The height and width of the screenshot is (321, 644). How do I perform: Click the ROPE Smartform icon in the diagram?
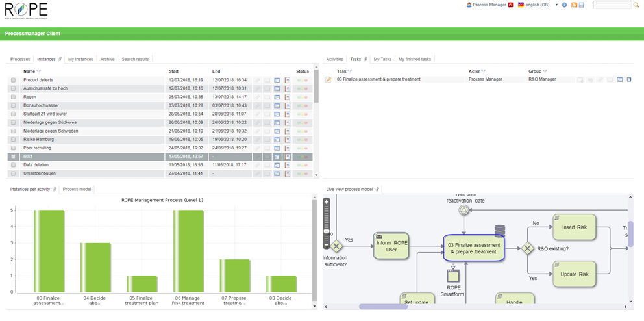coord(452,275)
